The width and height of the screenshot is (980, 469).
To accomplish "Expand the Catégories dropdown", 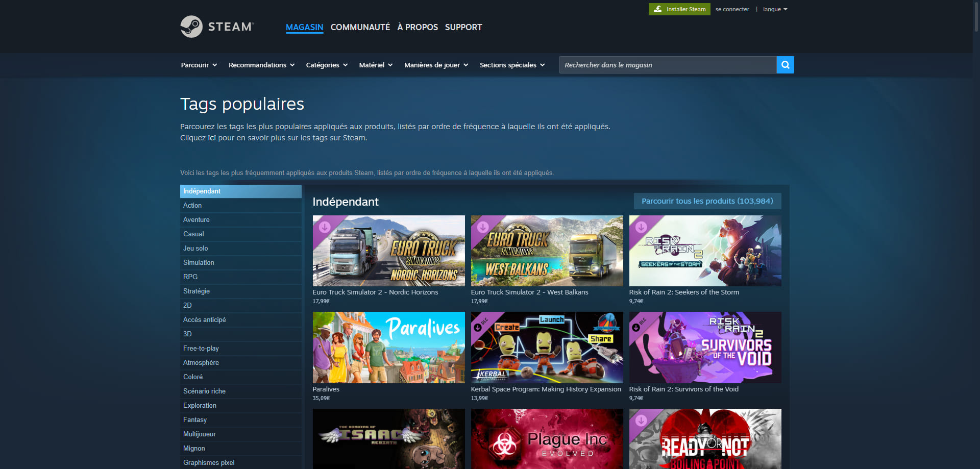I will 327,65.
